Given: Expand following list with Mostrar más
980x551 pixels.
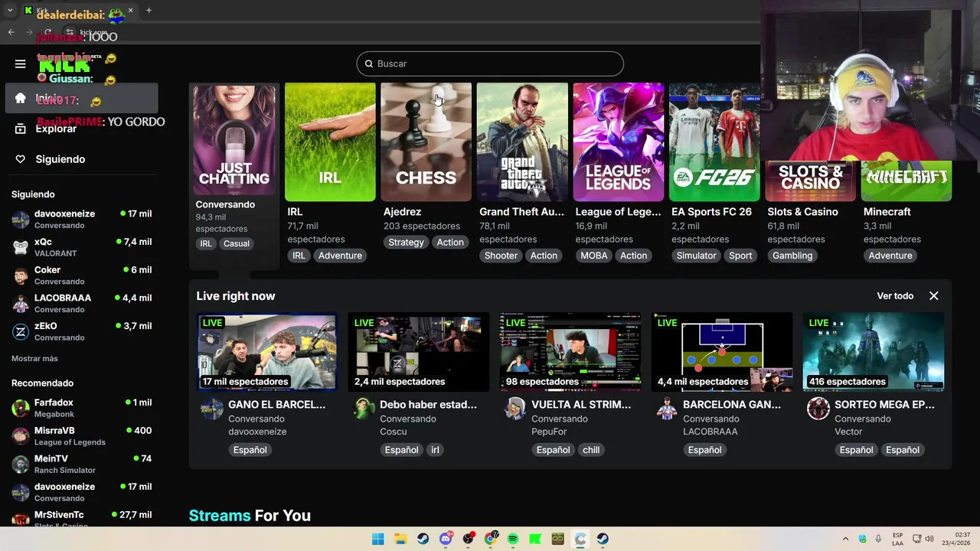Looking at the screenshot, I should (34, 358).
